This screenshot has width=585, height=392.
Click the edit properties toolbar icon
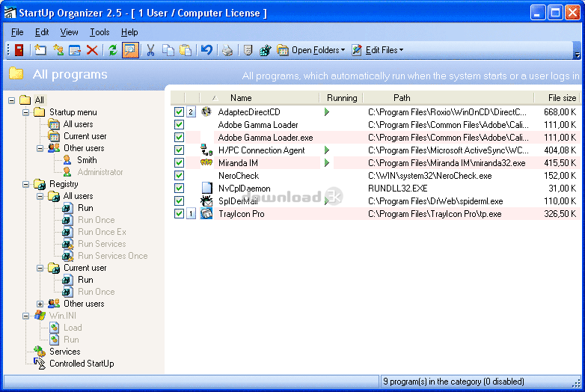75,50
